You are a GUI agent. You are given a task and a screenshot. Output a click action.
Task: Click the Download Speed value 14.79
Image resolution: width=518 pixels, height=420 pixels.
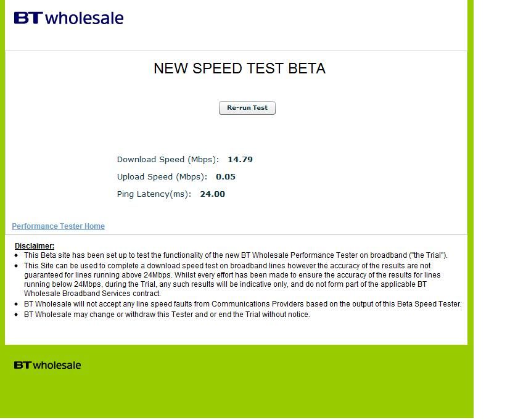[x=240, y=159]
